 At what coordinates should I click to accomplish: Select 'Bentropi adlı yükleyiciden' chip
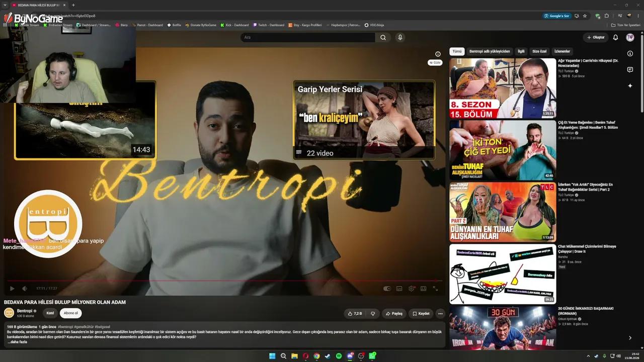(490, 51)
